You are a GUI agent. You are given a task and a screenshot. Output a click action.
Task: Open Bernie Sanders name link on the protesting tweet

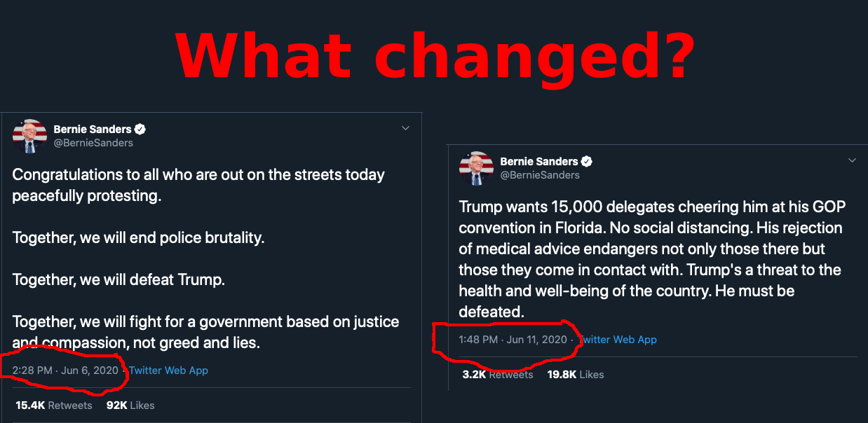[x=93, y=129]
